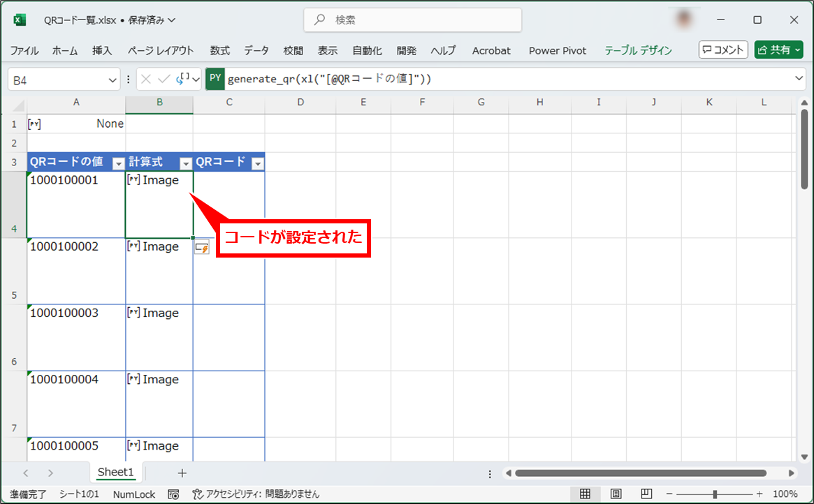Click the search box field
Screen dimensions: 814x504
tap(413, 20)
